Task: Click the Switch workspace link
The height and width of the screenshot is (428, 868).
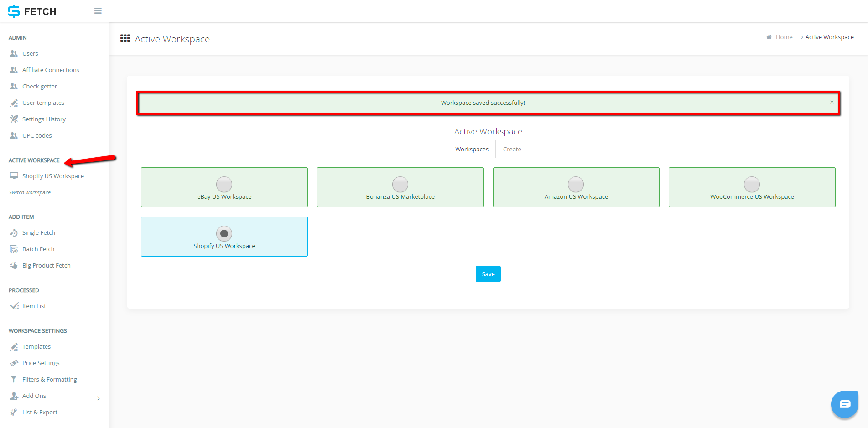Action: [x=30, y=192]
